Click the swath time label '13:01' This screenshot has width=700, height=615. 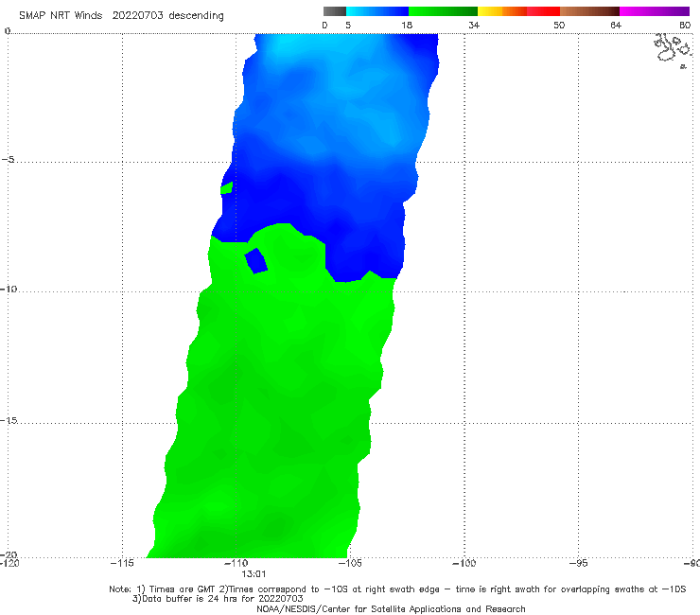pyautogui.click(x=254, y=574)
